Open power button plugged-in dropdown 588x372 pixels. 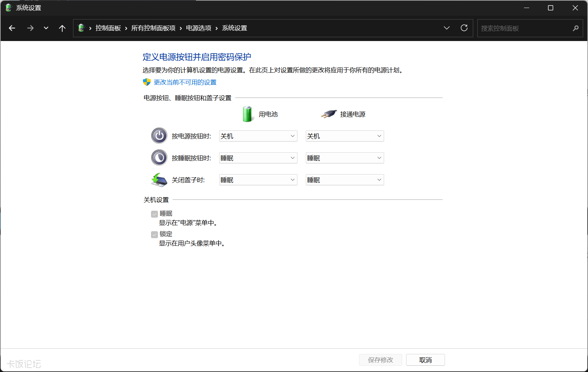coord(345,136)
